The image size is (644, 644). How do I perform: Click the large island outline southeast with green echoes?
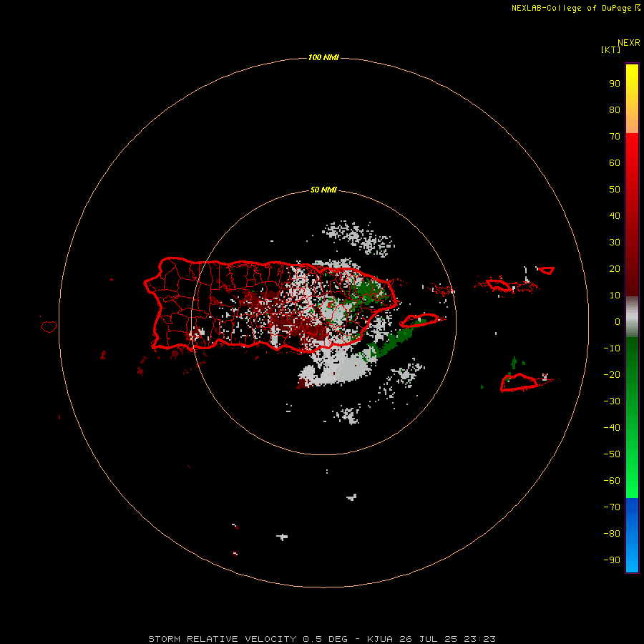coord(519,383)
